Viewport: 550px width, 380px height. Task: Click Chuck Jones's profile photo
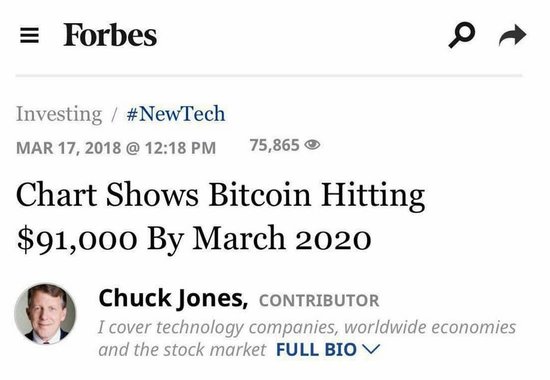tap(45, 314)
